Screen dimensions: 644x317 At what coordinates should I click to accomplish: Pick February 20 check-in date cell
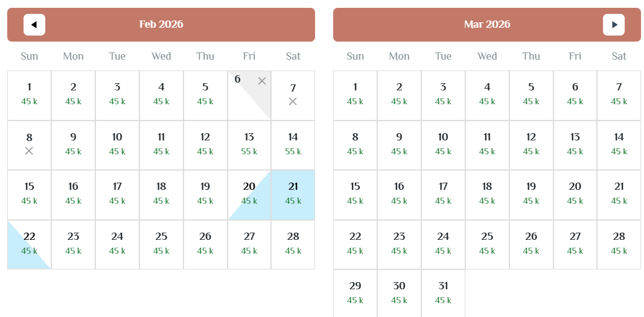coord(249,195)
